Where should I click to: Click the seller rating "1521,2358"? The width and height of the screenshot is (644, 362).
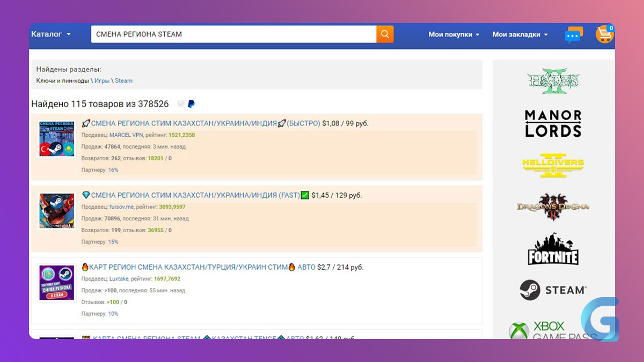(181, 135)
